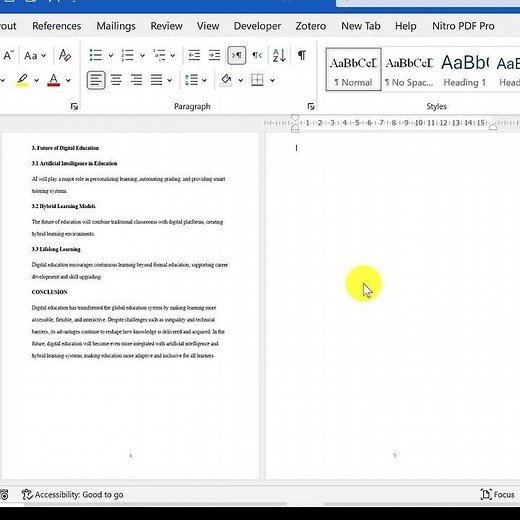520x520 pixels.
Task: Click the first line indent ruler marker
Action: [295, 118]
